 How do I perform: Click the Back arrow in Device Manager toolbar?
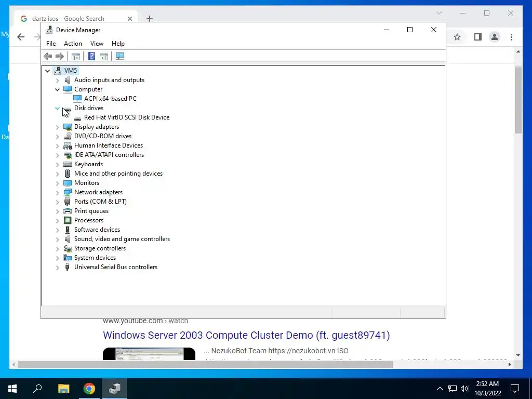[48, 56]
